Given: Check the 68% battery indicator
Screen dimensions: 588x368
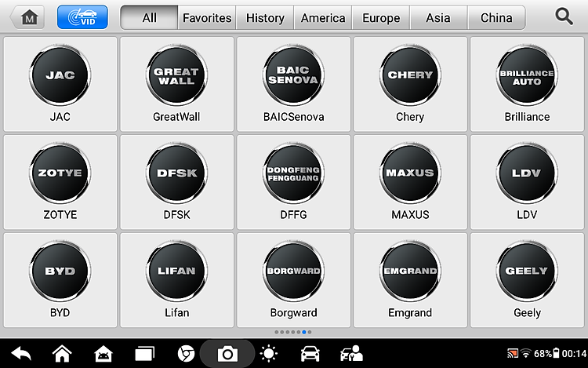Looking at the screenshot, I should 546,353.
